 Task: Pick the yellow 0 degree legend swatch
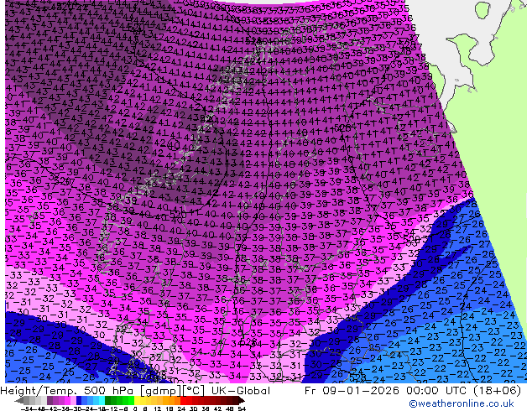point(137,400)
